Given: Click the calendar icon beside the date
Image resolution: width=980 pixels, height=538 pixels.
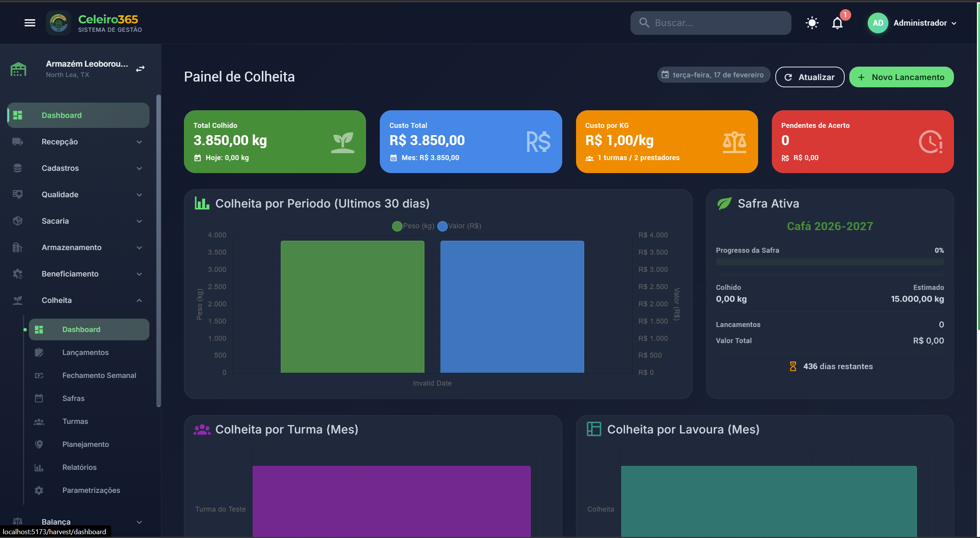Looking at the screenshot, I should (x=665, y=75).
